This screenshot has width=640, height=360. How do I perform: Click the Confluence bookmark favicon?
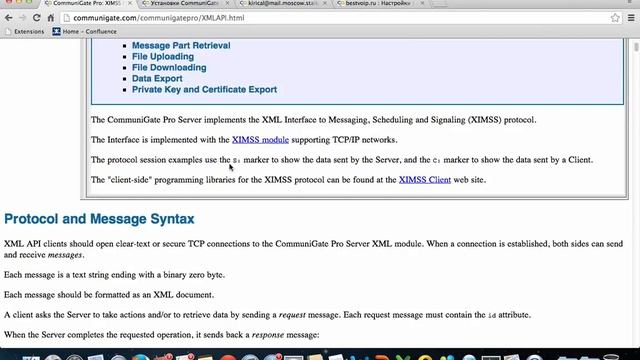pyautogui.click(x=56, y=31)
